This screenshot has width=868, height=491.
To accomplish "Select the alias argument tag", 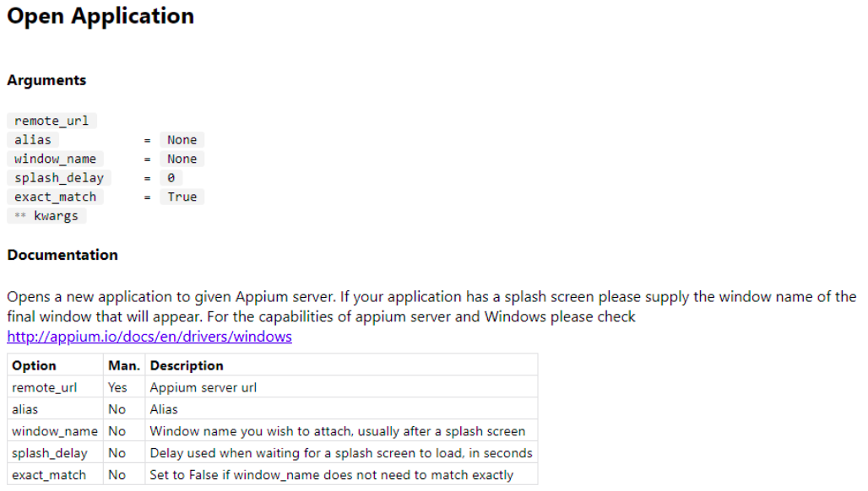I will (33, 140).
